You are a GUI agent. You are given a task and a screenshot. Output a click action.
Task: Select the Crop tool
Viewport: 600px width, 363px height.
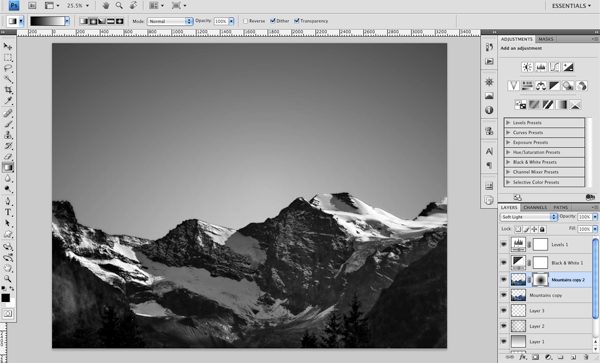(x=8, y=90)
